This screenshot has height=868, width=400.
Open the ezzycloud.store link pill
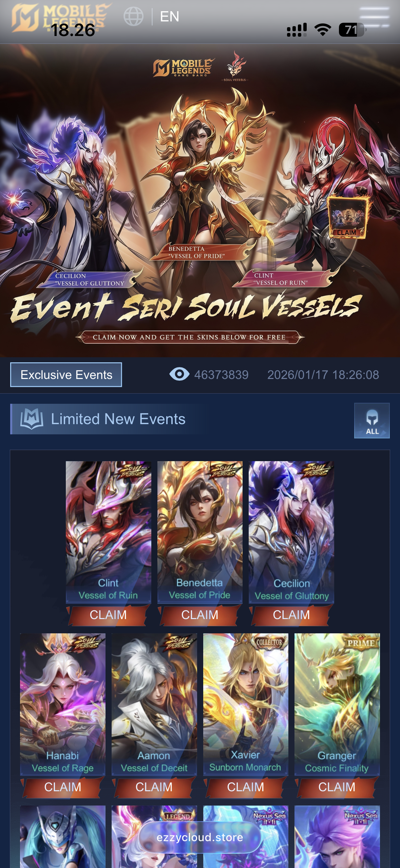point(200,837)
